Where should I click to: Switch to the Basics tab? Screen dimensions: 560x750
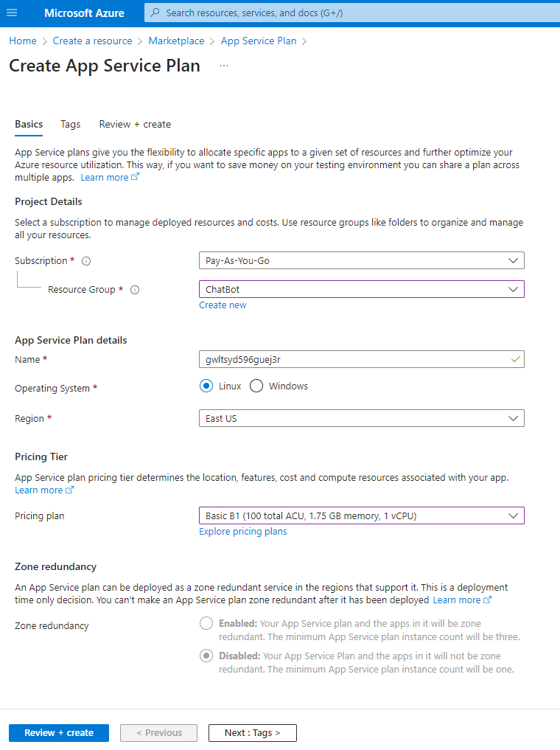click(x=29, y=125)
